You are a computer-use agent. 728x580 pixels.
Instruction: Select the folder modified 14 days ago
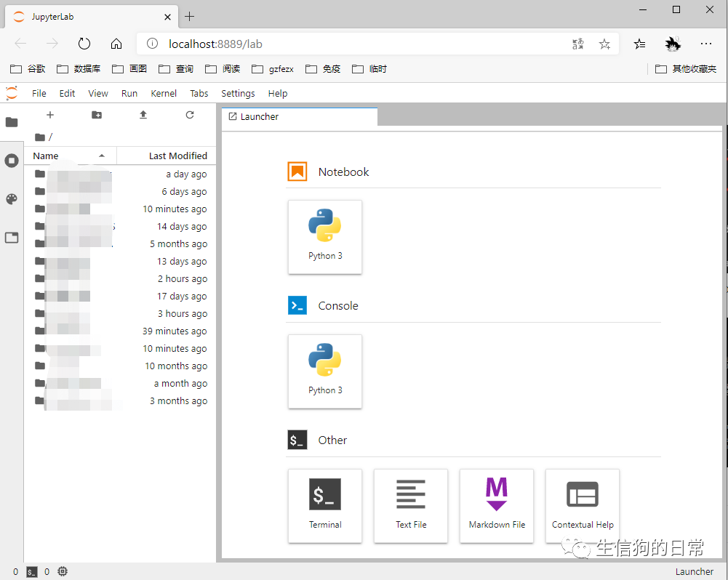[x=120, y=227]
